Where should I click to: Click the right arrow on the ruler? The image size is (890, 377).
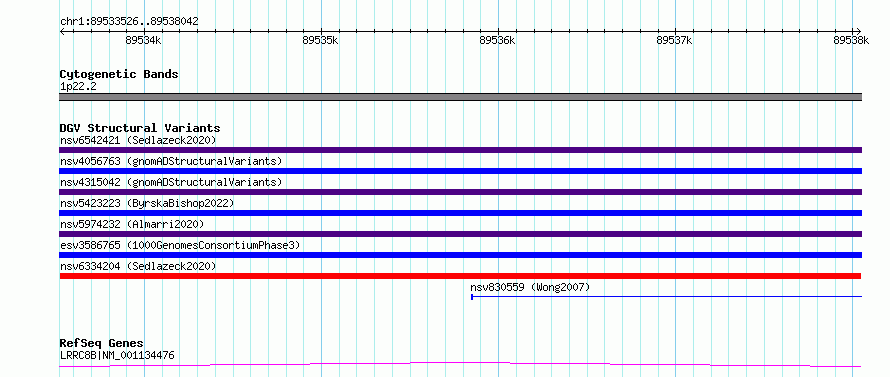[x=859, y=31]
